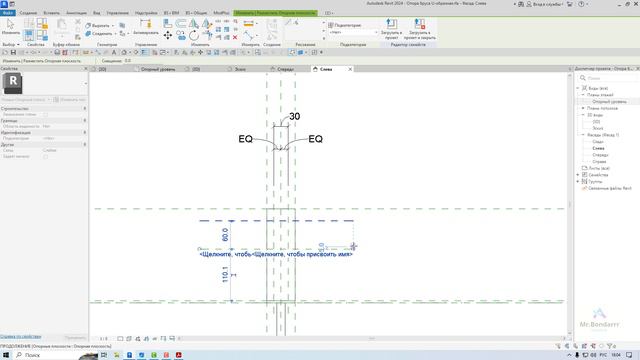Viewport: 640px width, 360px height.
Task: Toggle checkbox beside Задает начало property
Action: [x=46, y=157]
